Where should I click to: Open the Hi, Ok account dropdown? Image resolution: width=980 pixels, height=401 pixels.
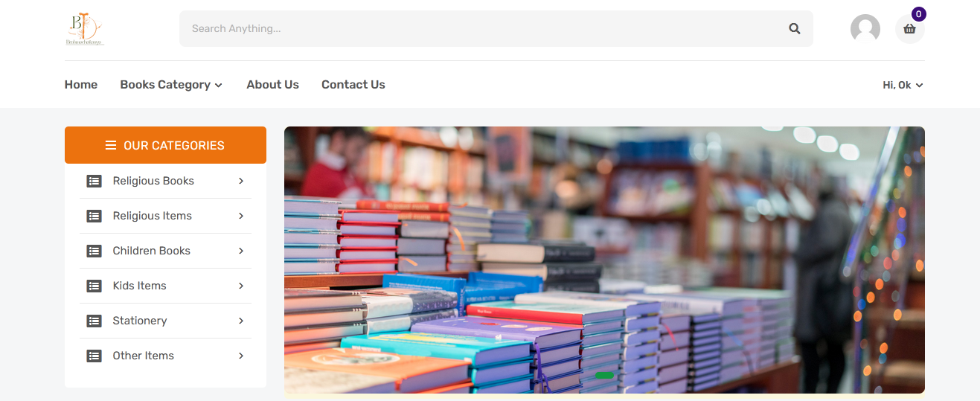pyautogui.click(x=903, y=85)
